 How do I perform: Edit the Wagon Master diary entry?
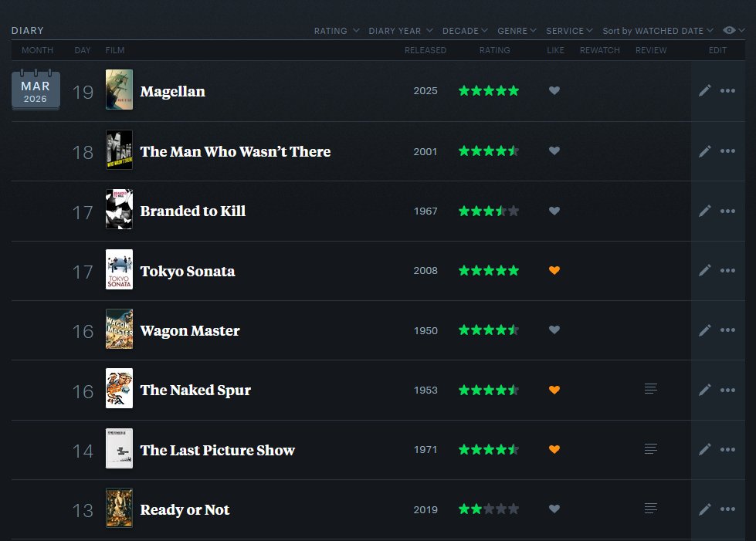(x=704, y=330)
